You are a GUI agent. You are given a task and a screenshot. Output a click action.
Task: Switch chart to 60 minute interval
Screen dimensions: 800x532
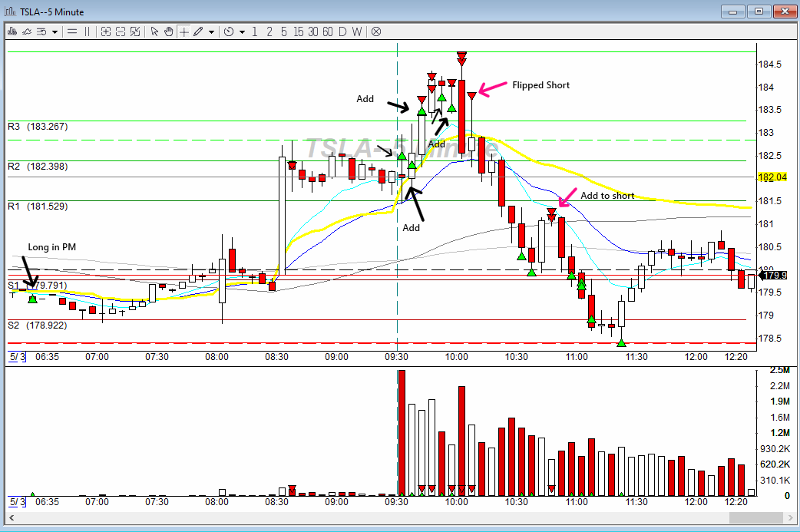328,31
